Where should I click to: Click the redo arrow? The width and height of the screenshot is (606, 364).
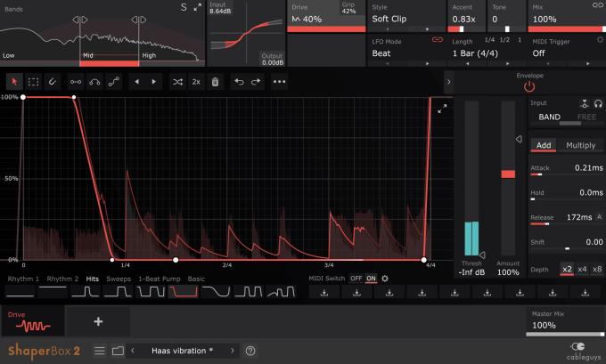coord(256,82)
